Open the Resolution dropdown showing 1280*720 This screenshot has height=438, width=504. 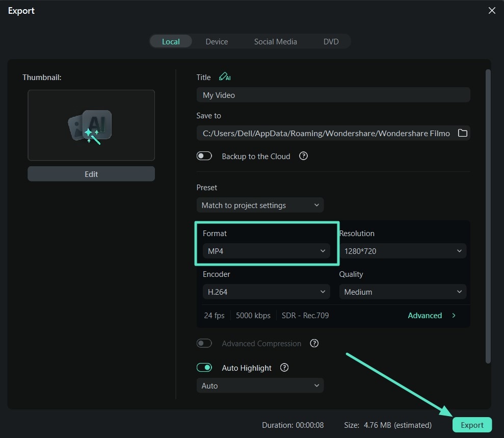pos(403,251)
